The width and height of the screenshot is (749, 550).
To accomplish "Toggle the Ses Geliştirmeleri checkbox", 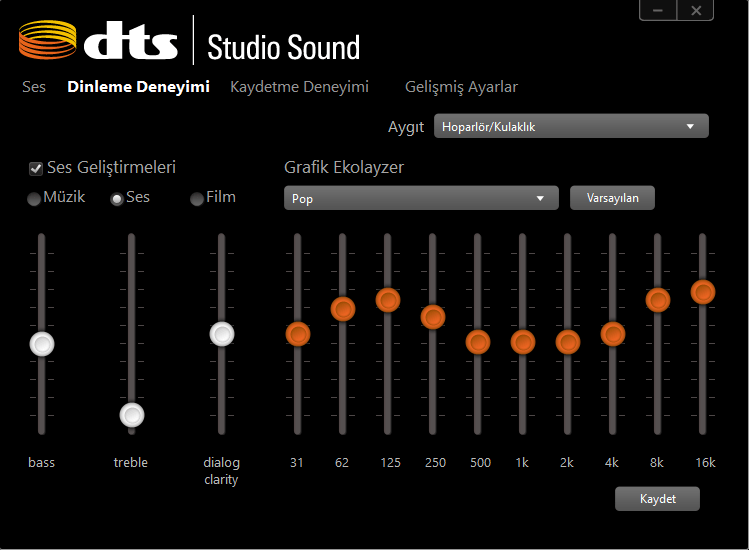I will (x=36, y=169).
